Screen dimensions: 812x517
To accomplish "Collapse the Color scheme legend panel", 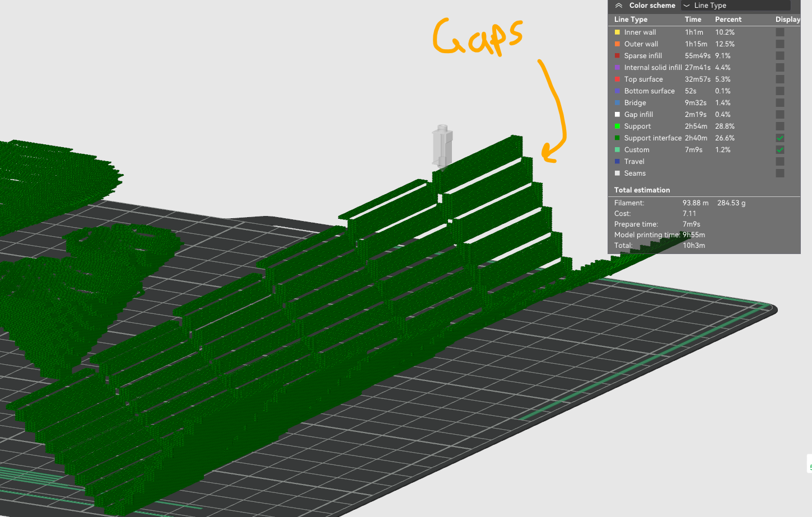I will click(x=619, y=6).
